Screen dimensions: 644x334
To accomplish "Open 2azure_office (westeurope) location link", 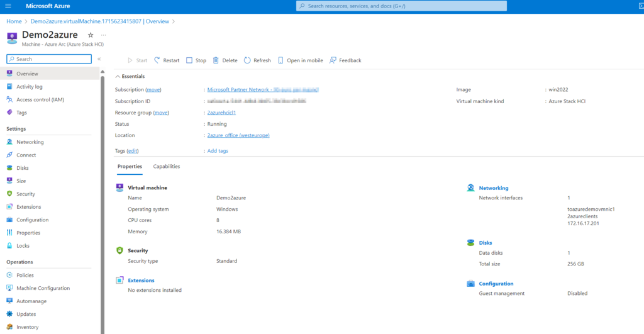I will 238,135.
